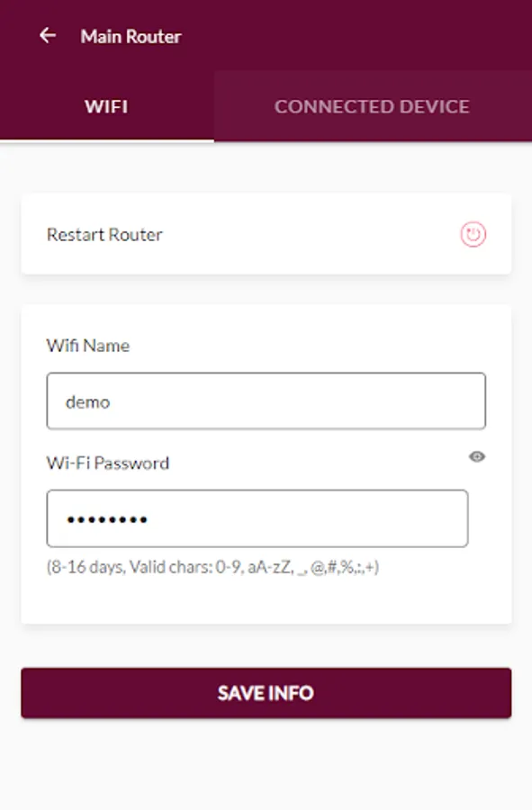Switch to the WIFI tab

106,106
